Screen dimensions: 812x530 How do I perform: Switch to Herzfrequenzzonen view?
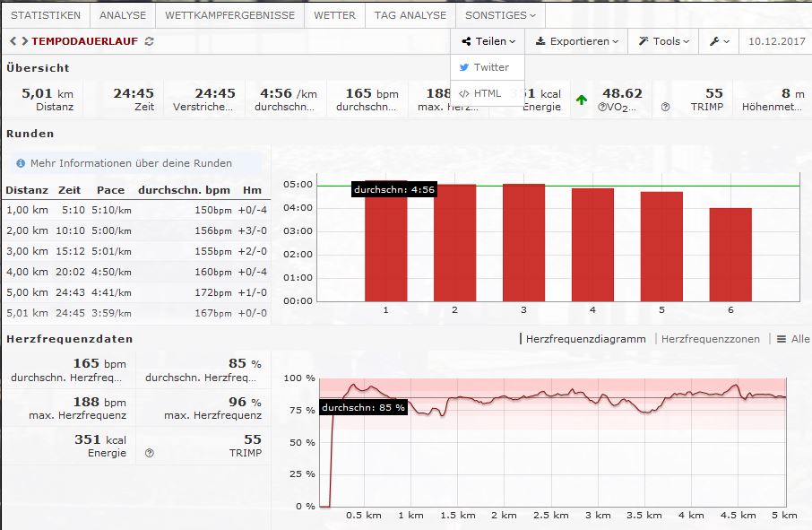coord(710,339)
